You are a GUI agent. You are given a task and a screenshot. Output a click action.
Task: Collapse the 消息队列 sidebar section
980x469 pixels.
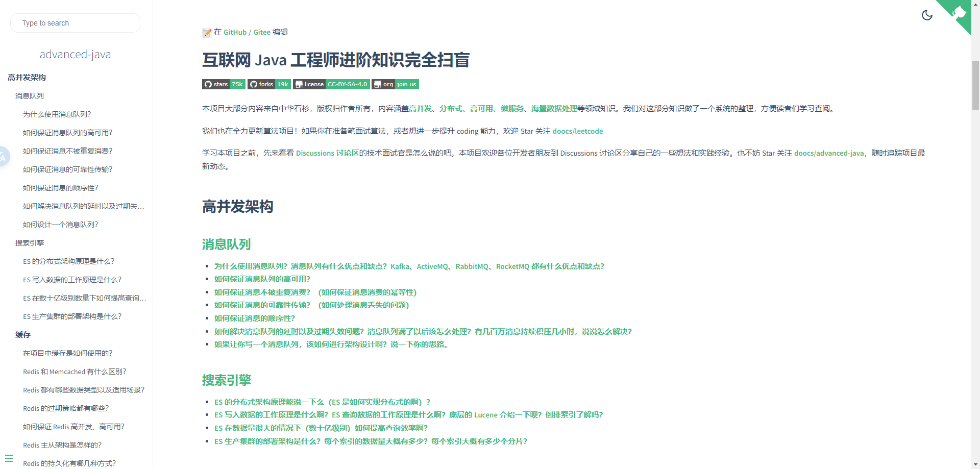click(30, 96)
